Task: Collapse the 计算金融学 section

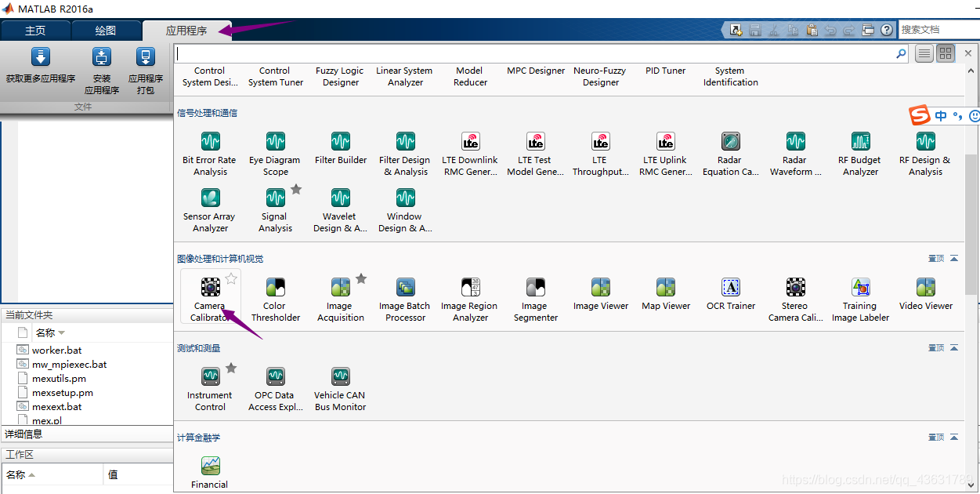Action: click(x=953, y=437)
